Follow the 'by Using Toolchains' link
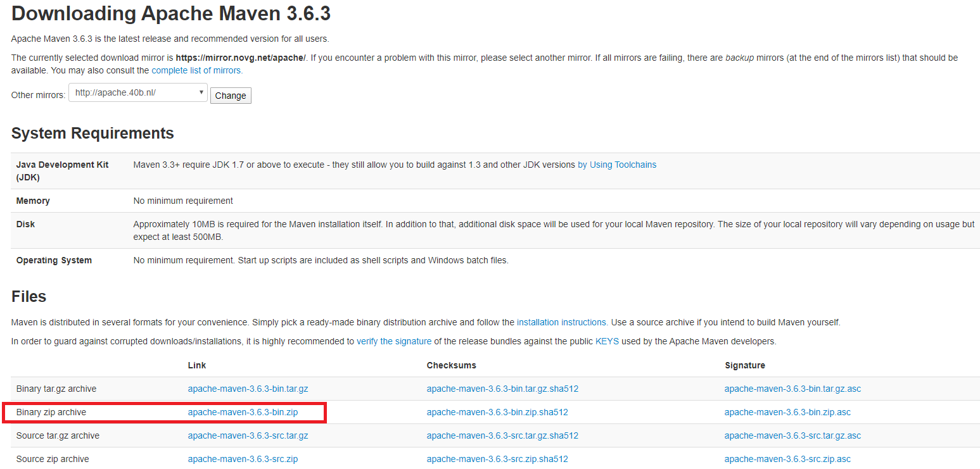Screen dimensions: 980x469 616,165
